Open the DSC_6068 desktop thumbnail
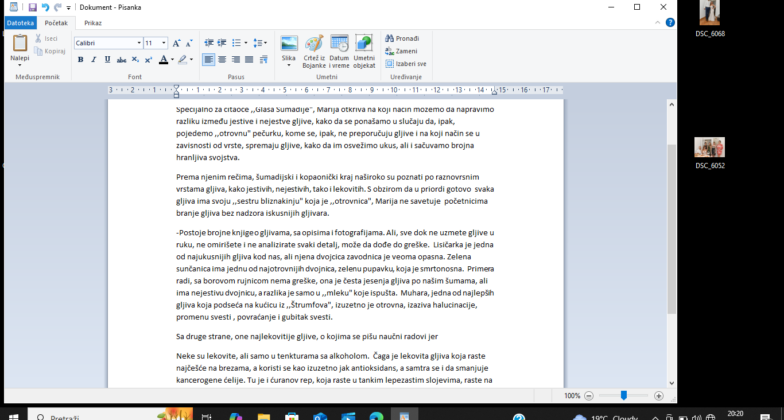The image size is (784, 420). 710,14
